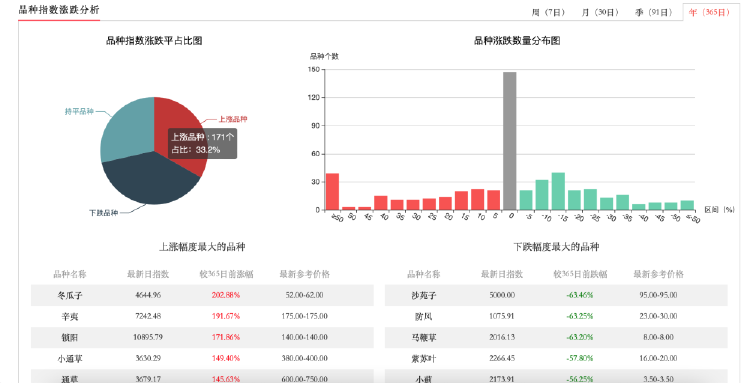750x383 pixels.
Task: Click the 上涨品种 pie legend label
Action: (233, 119)
